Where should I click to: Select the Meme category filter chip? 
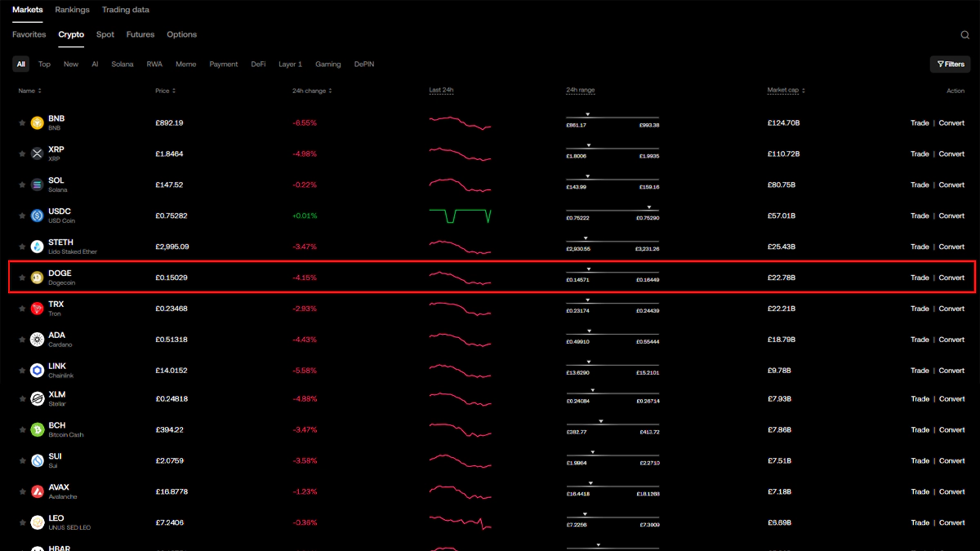[185, 64]
